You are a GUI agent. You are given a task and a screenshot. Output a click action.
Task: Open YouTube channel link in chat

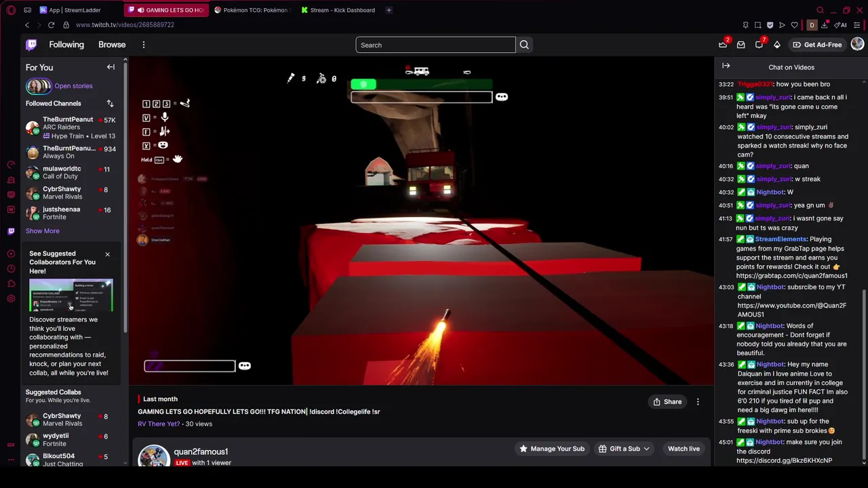tap(791, 310)
